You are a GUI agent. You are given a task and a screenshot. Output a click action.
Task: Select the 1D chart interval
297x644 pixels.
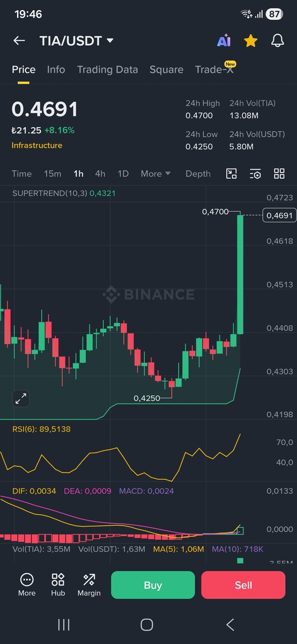[123, 174]
